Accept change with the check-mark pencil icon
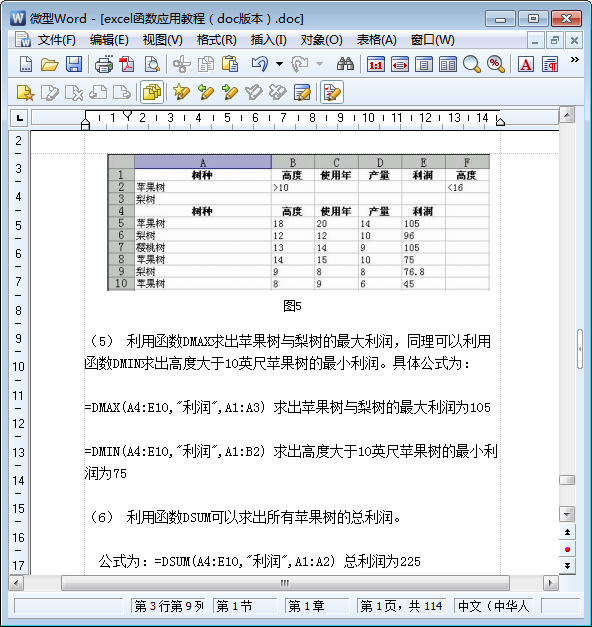592x627 pixels. coord(254,92)
